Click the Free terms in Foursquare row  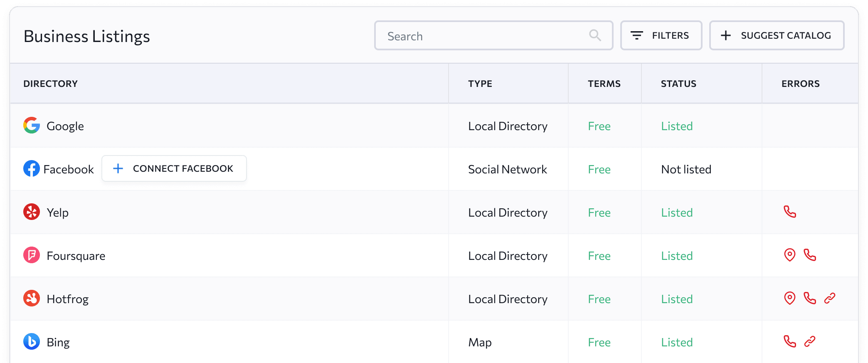(x=599, y=256)
